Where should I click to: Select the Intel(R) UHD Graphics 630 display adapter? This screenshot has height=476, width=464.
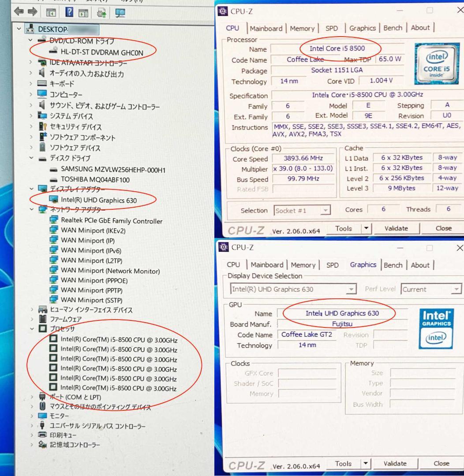99,200
